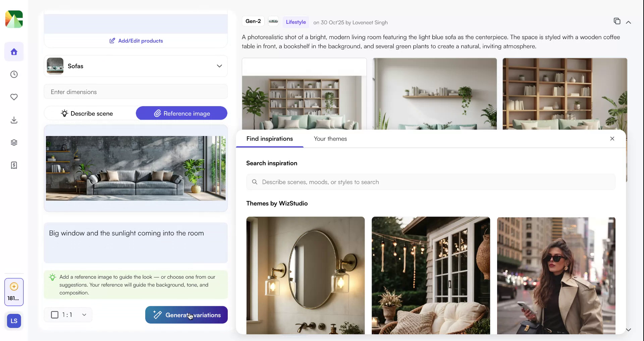
Task: Open the layers stack icon
Action: [x=14, y=143]
